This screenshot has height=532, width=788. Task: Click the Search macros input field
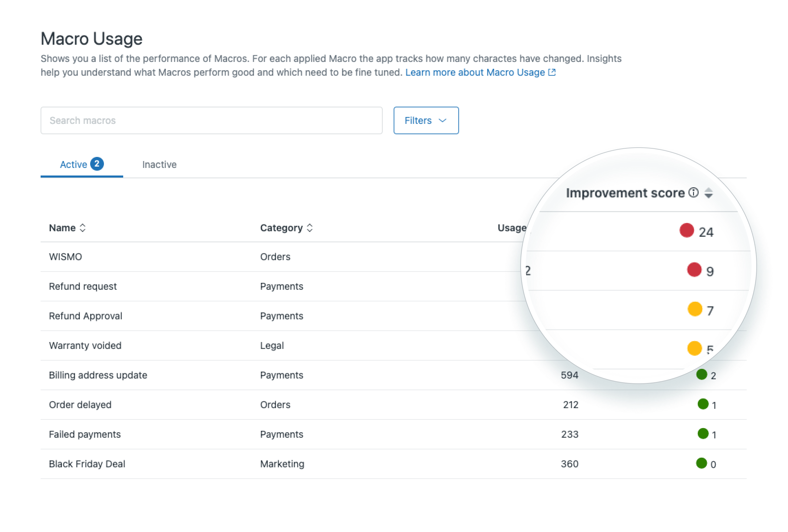click(x=211, y=120)
